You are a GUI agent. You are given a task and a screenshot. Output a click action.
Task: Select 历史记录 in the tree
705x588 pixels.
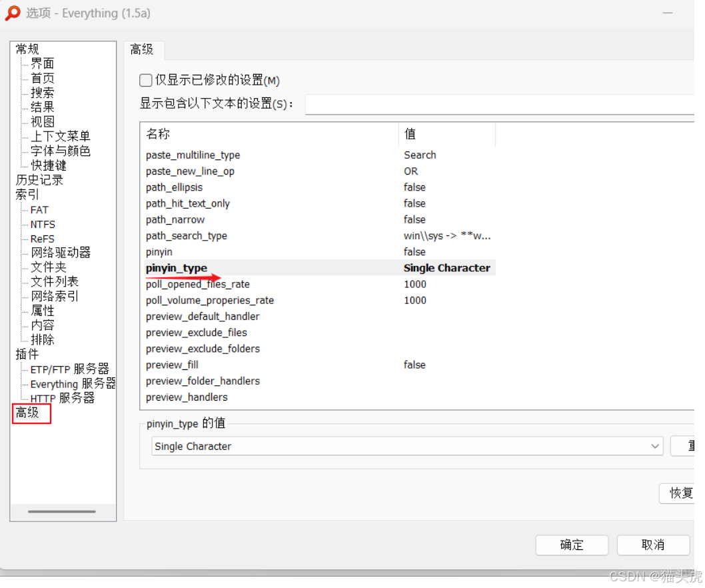click(x=39, y=180)
